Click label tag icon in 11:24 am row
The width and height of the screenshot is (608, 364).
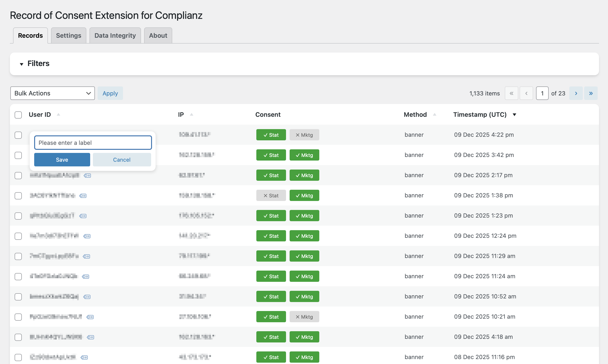point(86,277)
